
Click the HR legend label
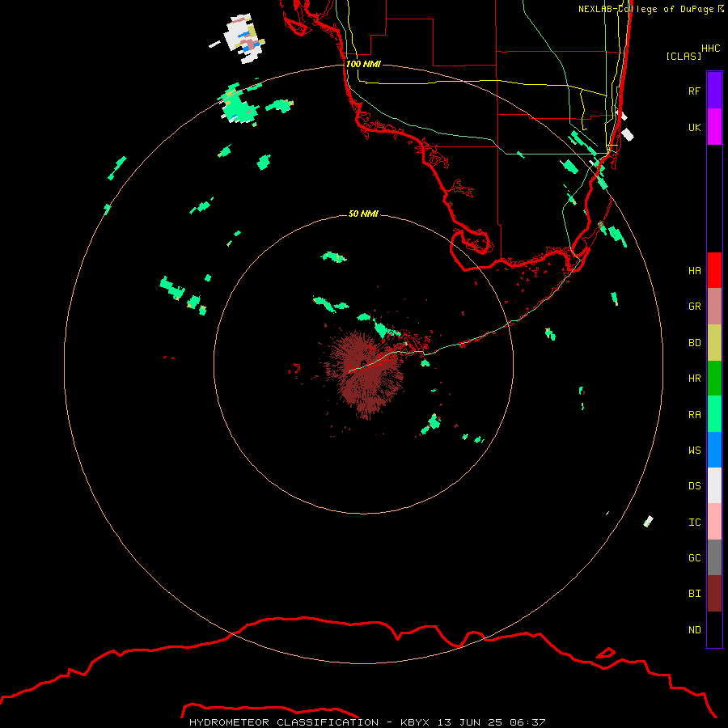tap(695, 379)
